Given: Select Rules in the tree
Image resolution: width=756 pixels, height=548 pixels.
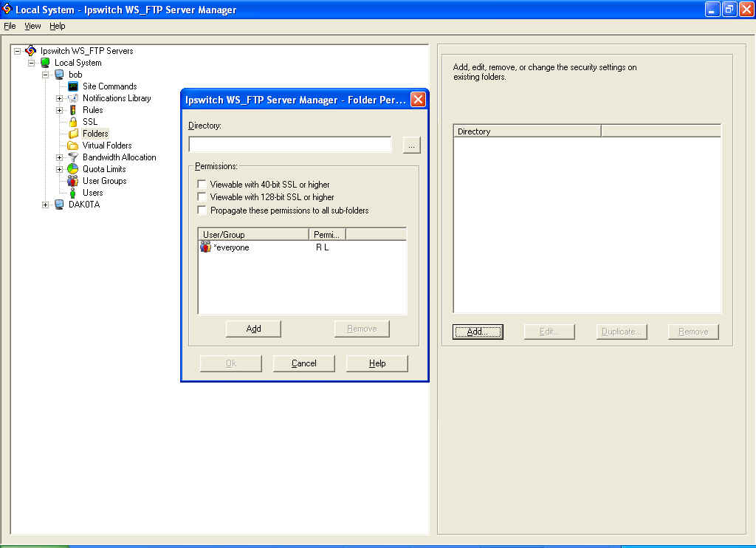Looking at the screenshot, I should click(93, 110).
